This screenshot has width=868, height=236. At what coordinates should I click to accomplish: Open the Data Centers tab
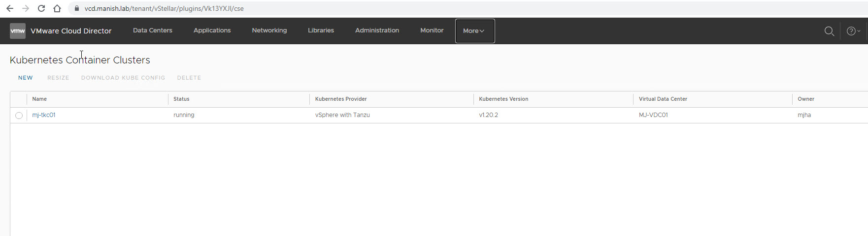pyautogui.click(x=153, y=30)
